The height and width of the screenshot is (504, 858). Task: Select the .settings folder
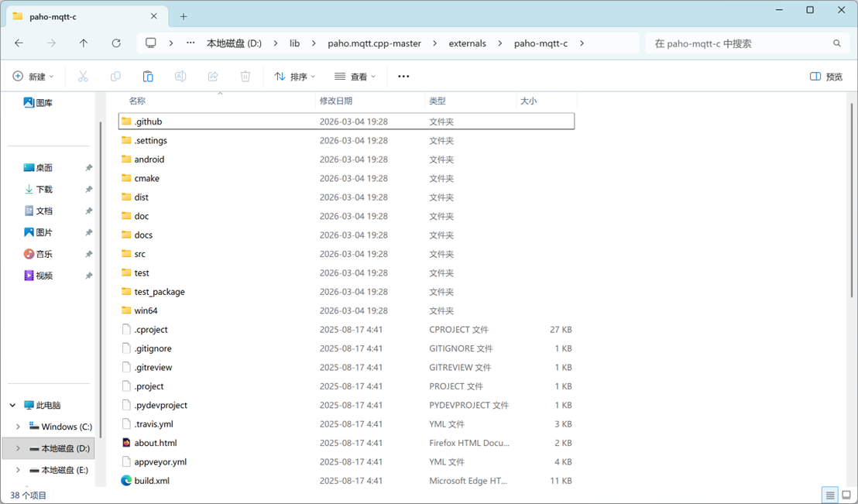pyautogui.click(x=346, y=141)
